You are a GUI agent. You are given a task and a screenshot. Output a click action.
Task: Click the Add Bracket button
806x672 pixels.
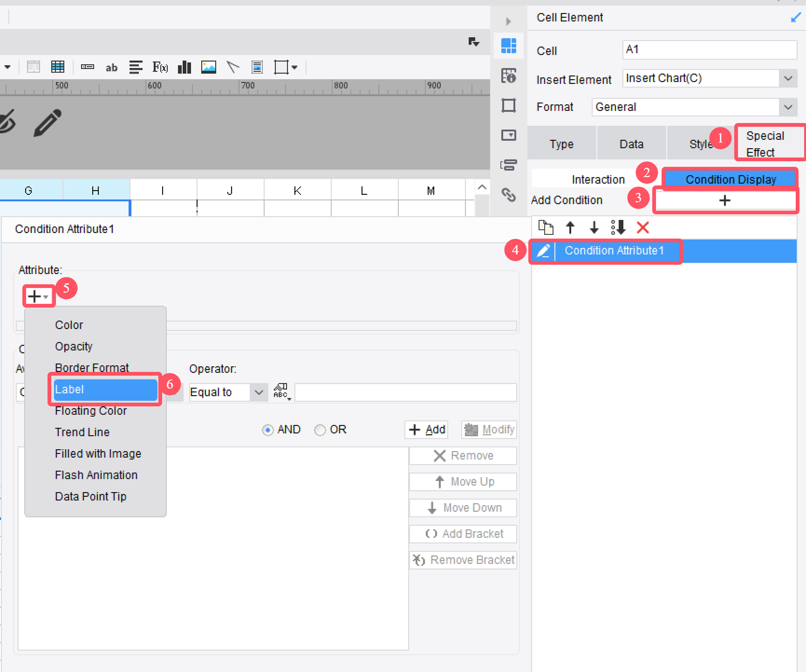click(x=464, y=534)
